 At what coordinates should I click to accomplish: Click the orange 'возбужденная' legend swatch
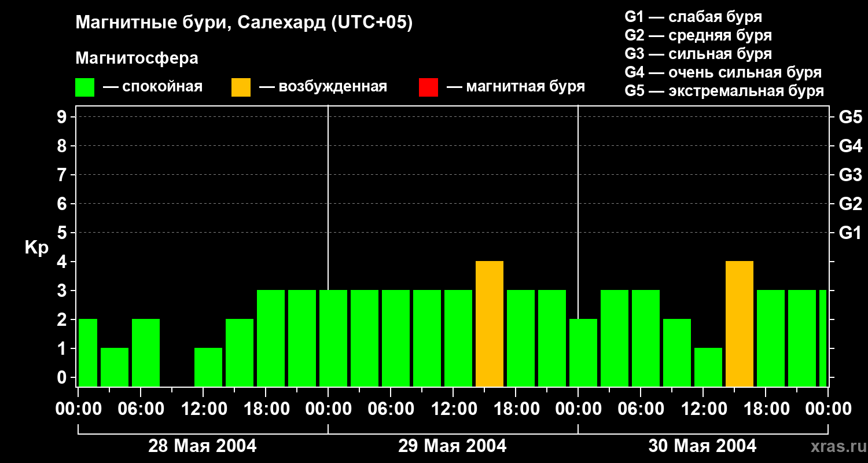point(241,87)
